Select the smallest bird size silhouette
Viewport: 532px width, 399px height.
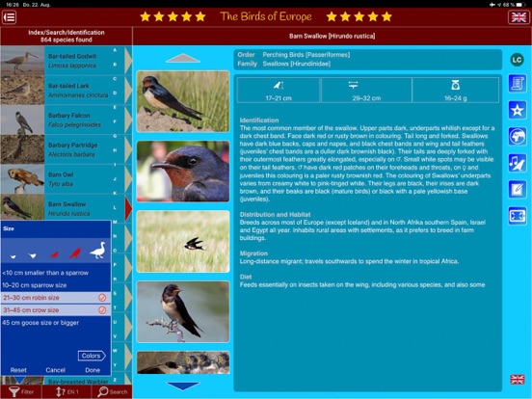[x=13, y=256]
